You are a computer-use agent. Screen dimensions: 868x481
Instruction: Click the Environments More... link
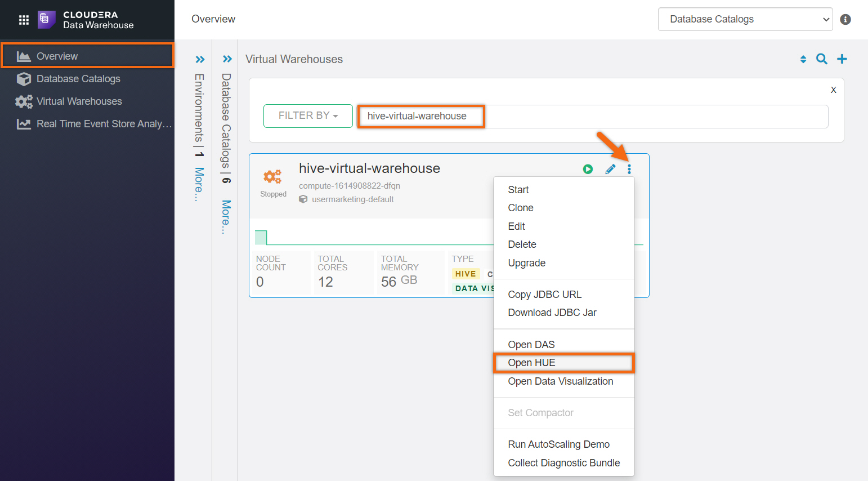[x=199, y=184]
